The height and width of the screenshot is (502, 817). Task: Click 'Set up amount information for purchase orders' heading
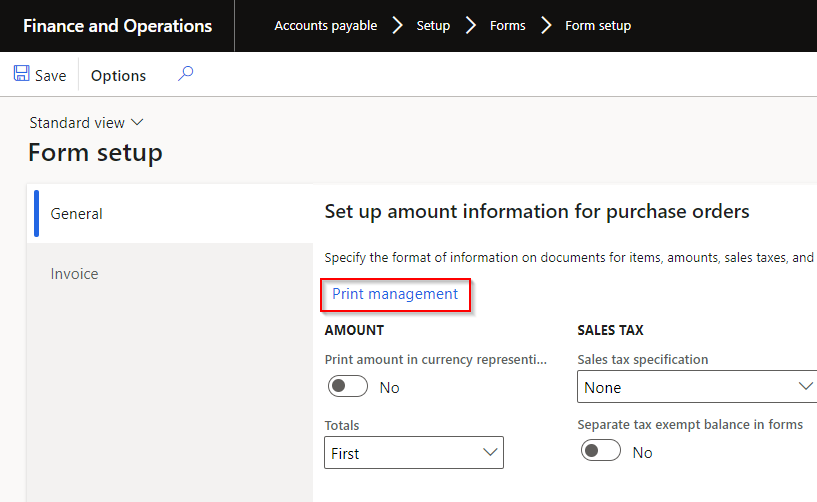537,212
